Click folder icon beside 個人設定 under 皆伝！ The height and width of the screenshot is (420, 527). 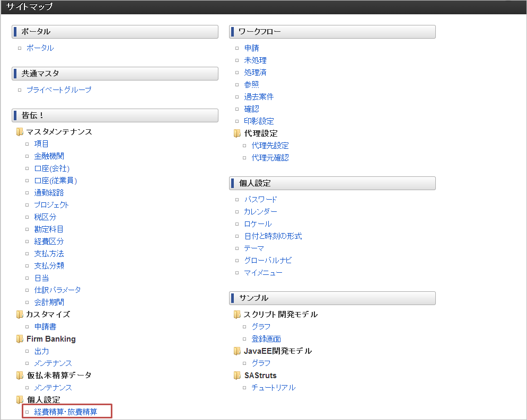[20, 400]
